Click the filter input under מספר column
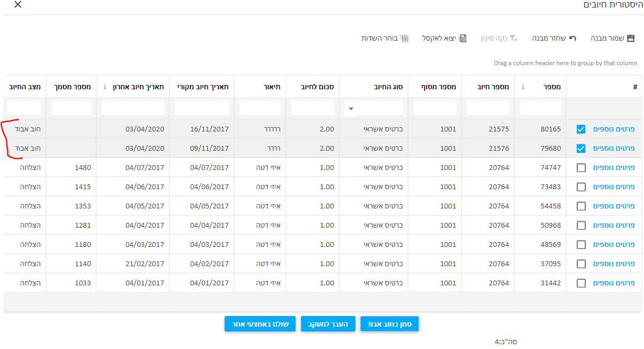The image size is (644, 349). 540,108
